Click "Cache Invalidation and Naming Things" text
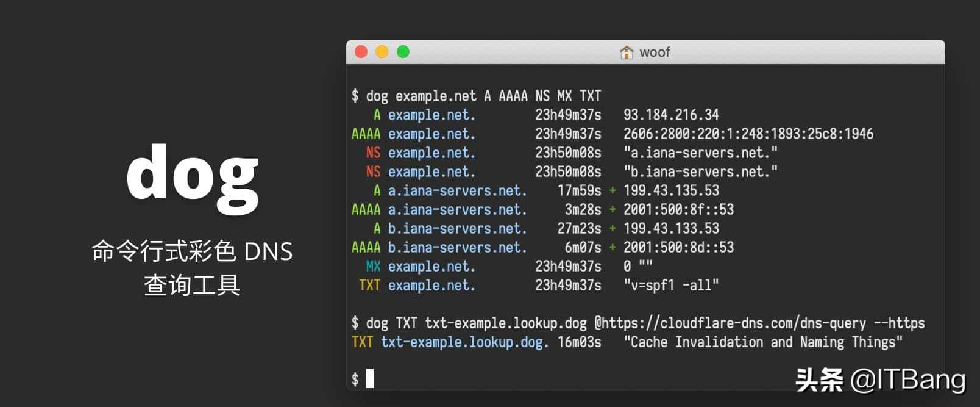The width and height of the screenshot is (980, 407). [763, 342]
